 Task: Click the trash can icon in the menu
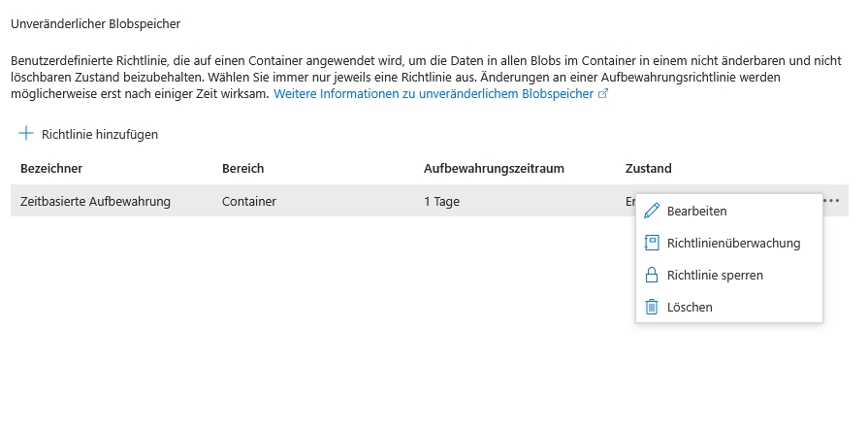652,307
